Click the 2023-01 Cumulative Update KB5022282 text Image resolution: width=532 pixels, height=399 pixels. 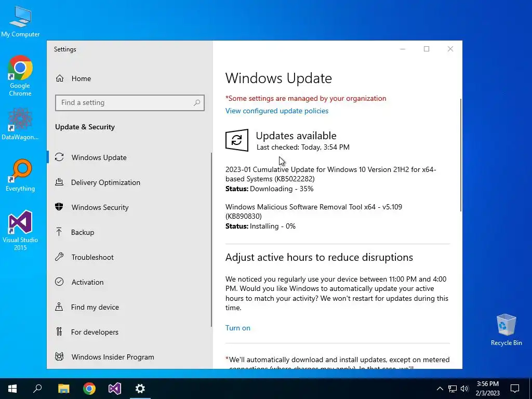(x=331, y=174)
